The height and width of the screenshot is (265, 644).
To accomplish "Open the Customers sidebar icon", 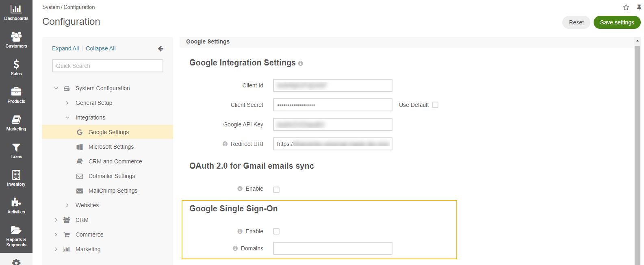I will pyautogui.click(x=16, y=37).
